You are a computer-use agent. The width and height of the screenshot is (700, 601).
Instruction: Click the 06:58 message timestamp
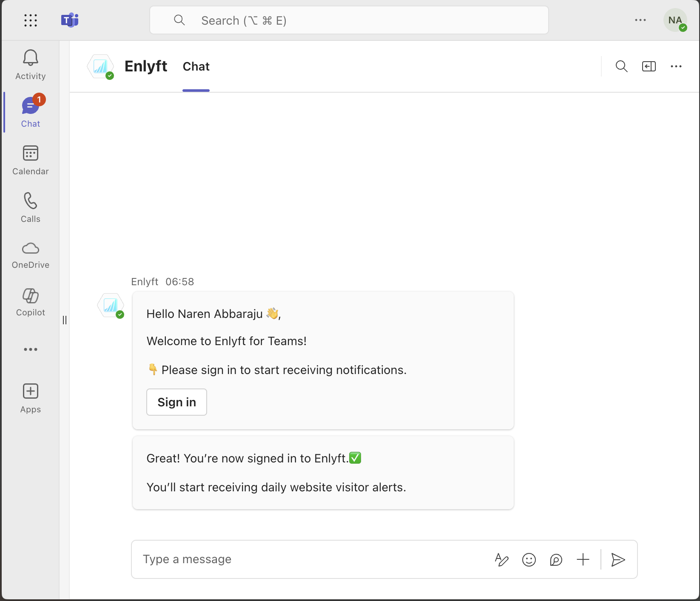180,282
